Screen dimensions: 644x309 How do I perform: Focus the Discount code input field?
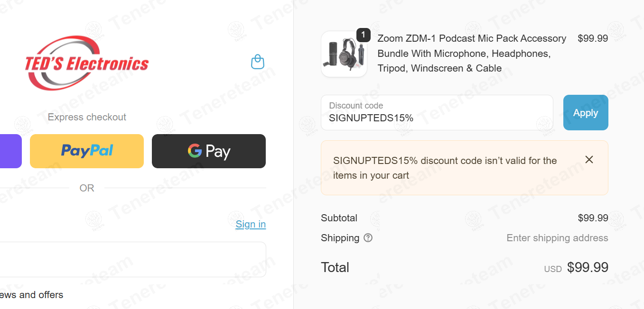[437, 113]
